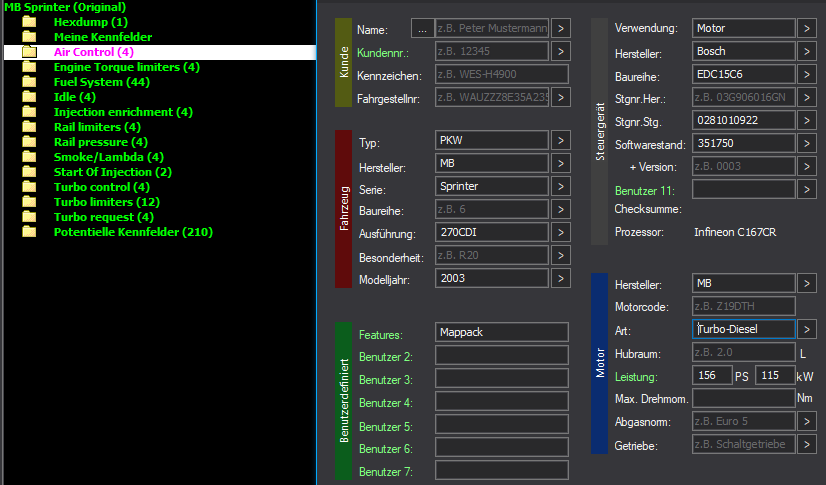The image size is (826, 485).
Task: Select Engine Torque limiters tree entry
Action: click(x=126, y=67)
